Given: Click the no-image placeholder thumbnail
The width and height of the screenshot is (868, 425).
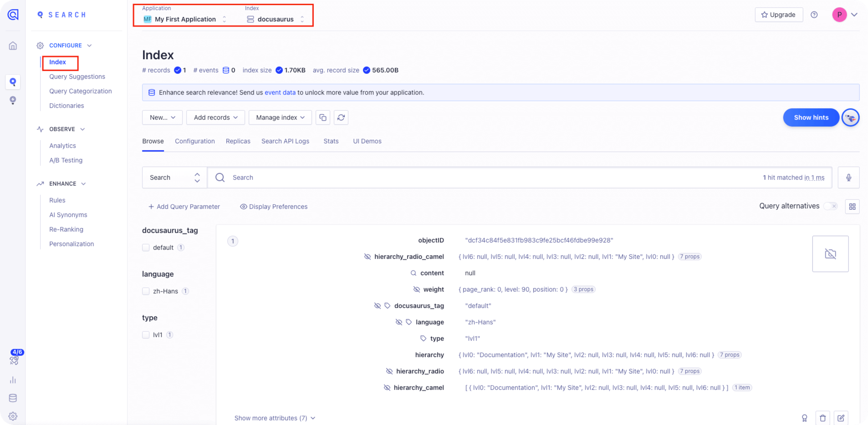Looking at the screenshot, I should 831,254.
